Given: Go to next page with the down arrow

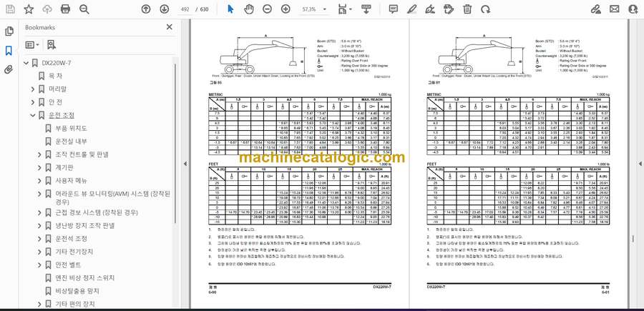Looking at the screenshot, I should click(x=164, y=9).
